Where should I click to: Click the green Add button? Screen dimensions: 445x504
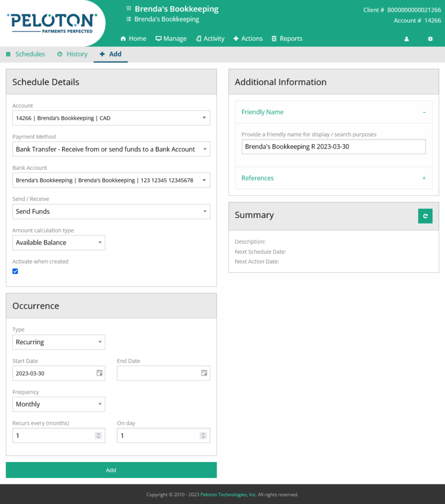point(111,470)
